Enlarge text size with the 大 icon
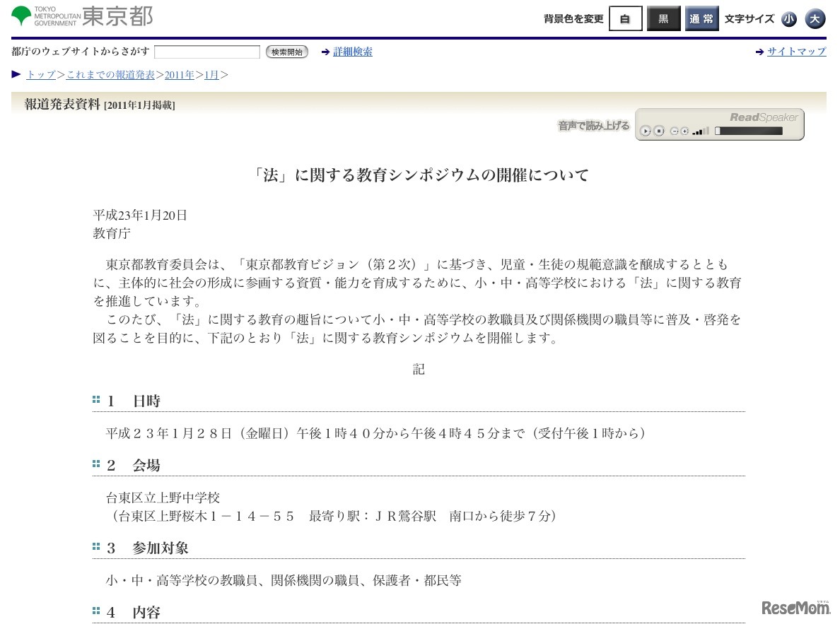This screenshot has width=840, height=624. (815, 19)
